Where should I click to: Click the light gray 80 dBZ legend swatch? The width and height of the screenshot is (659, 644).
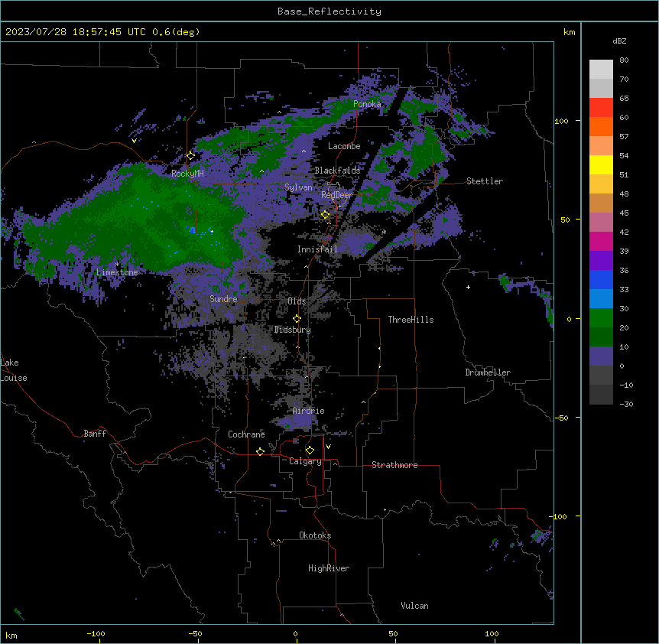[x=601, y=70]
